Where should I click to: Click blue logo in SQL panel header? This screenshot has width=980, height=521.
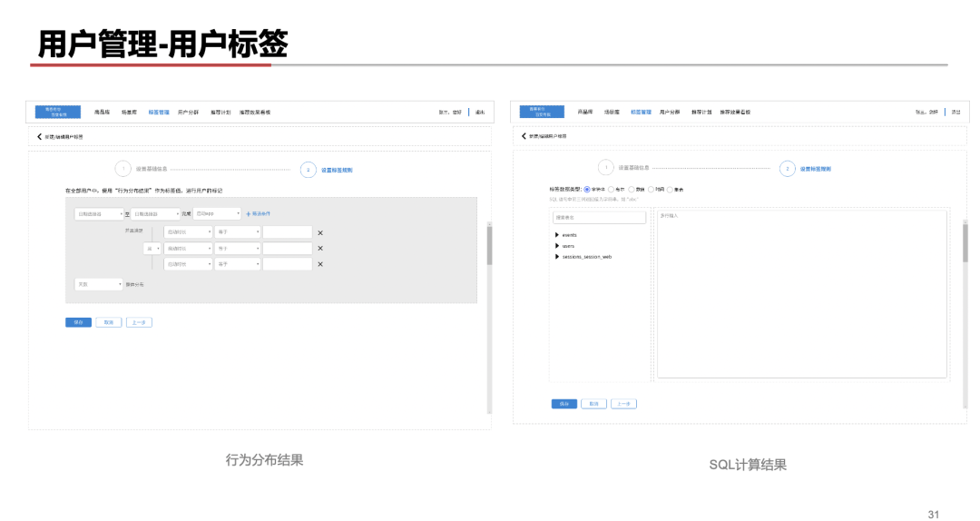point(542,112)
